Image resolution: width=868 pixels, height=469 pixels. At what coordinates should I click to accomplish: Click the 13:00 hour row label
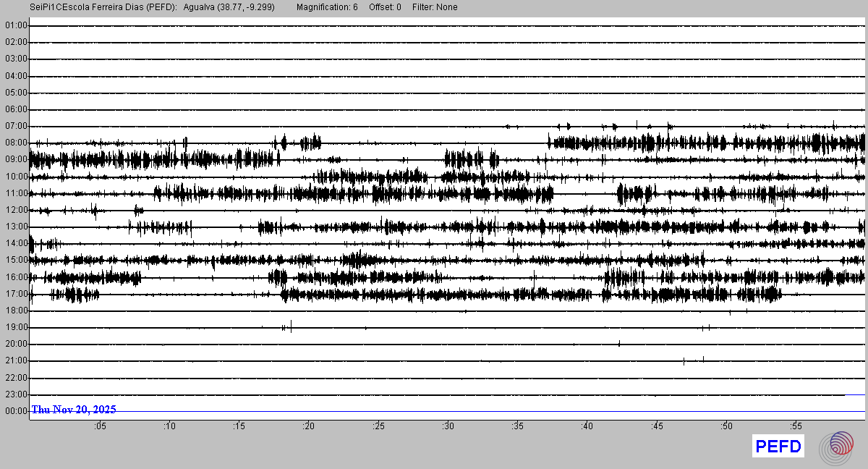16,227
